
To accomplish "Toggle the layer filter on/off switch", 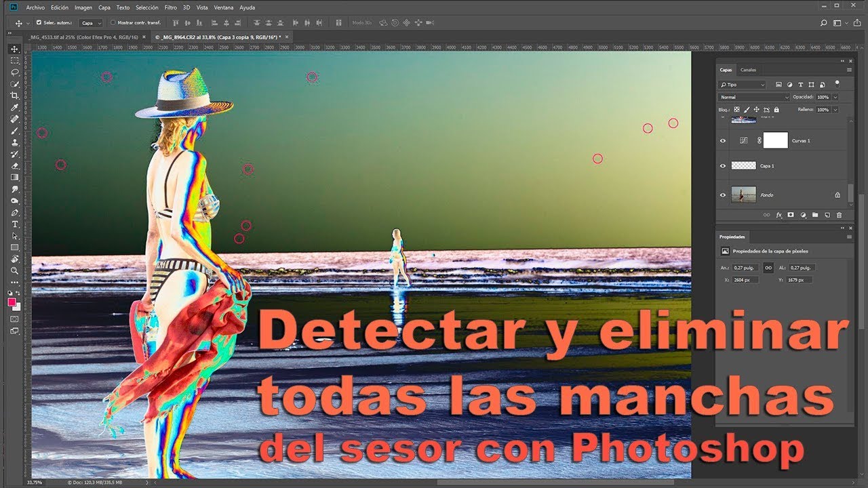I will coord(837,83).
